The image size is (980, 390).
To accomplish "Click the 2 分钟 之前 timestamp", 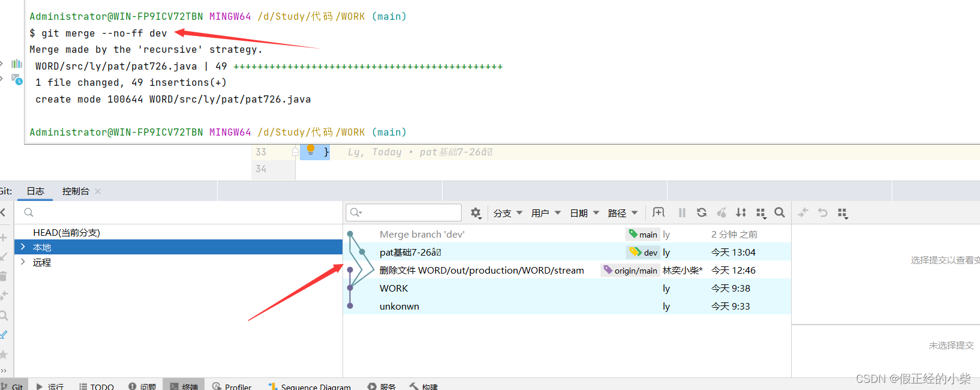I will (x=734, y=234).
